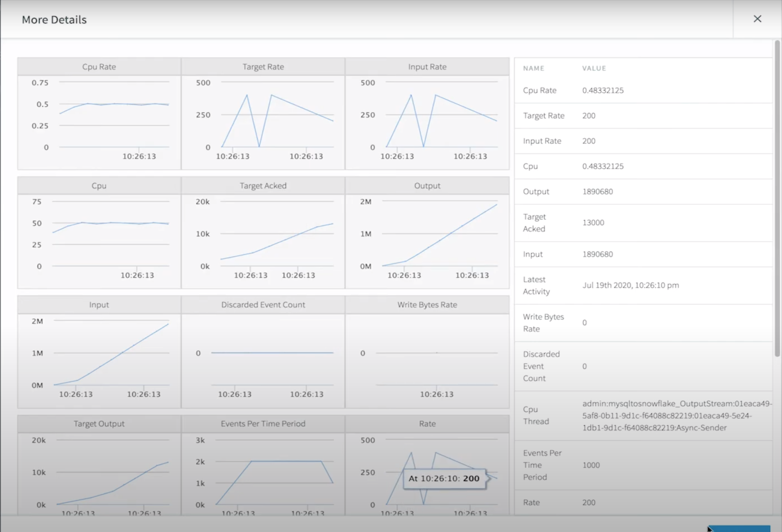Click the VALUE column header
This screenshot has height=532, width=782.
click(594, 68)
